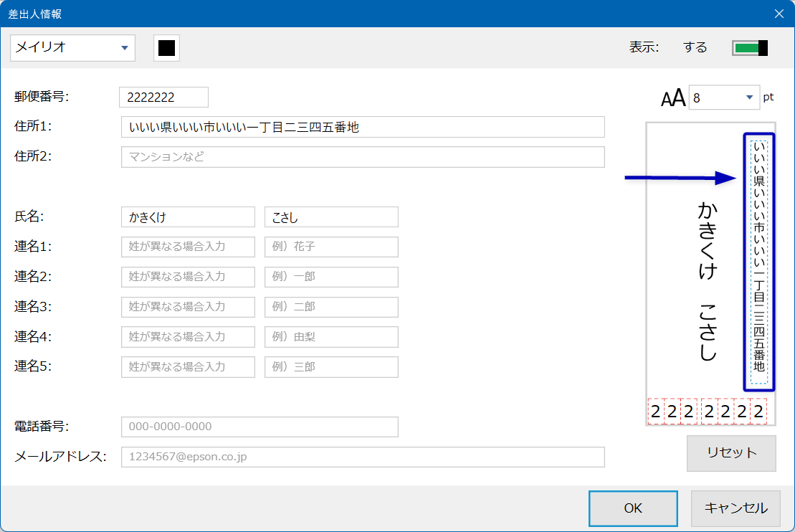This screenshot has height=532, width=795.
Task: Click the 郵便番号 postal code field
Action: click(x=163, y=98)
